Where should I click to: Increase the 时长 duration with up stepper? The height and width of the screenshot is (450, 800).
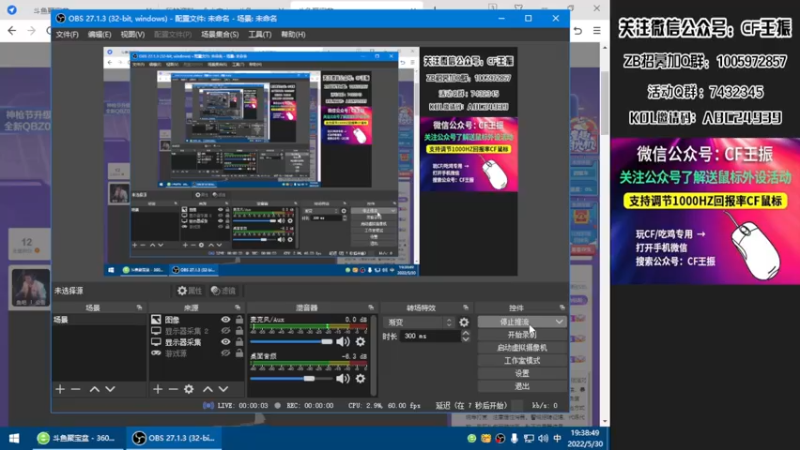pos(465,333)
